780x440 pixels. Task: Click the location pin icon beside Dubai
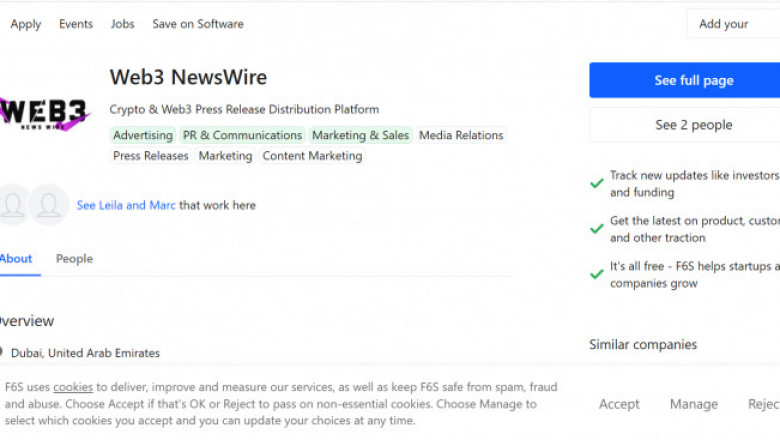[1, 352]
